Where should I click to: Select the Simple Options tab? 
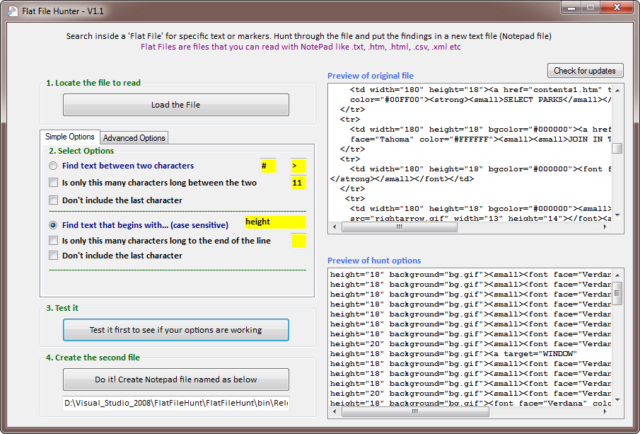(x=70, y=137)
